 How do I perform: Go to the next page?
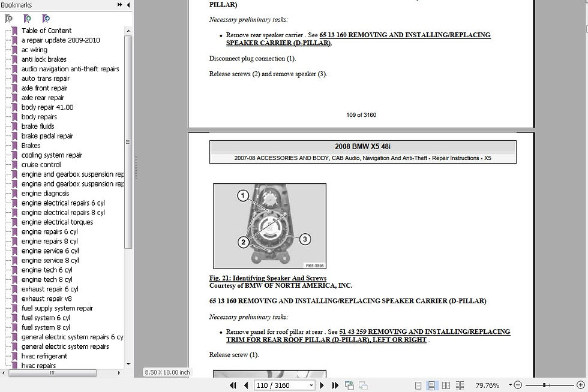(x=322, y=385)
